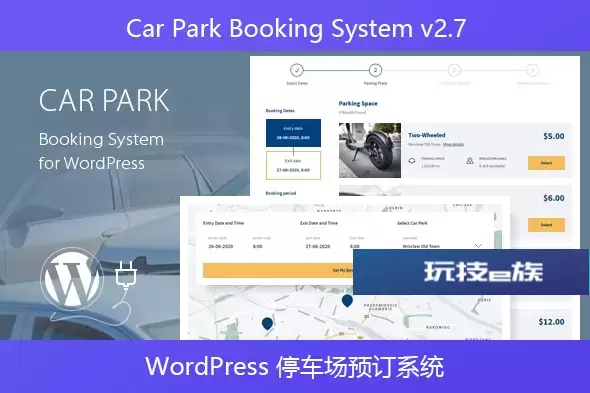This screenshot has width=590, height=393.
Task: Open entry time 8:00 selector
Action: point(258,247)
